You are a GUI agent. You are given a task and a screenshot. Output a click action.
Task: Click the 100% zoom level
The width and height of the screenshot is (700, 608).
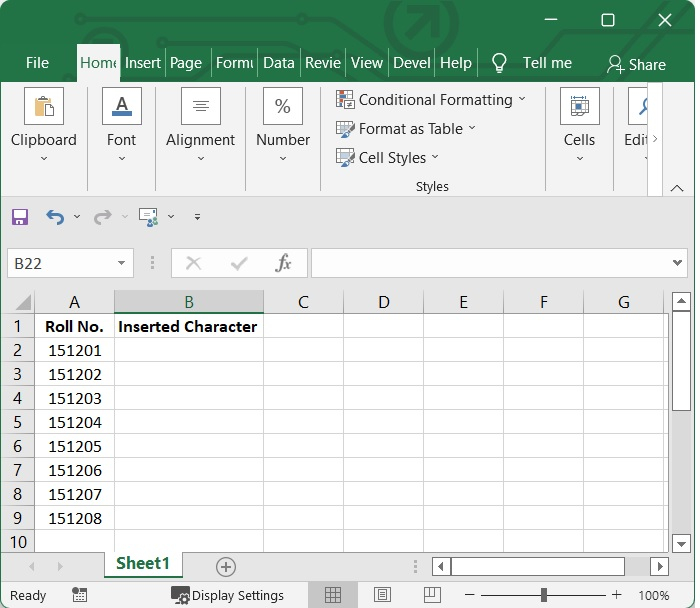point(654,596)
